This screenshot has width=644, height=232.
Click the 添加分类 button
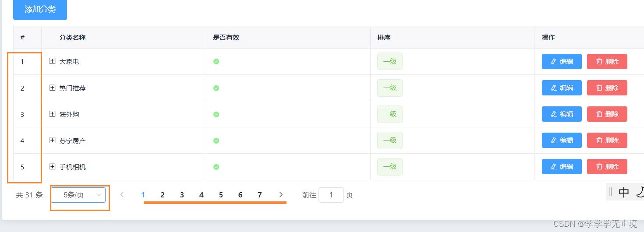pos(40,10)
